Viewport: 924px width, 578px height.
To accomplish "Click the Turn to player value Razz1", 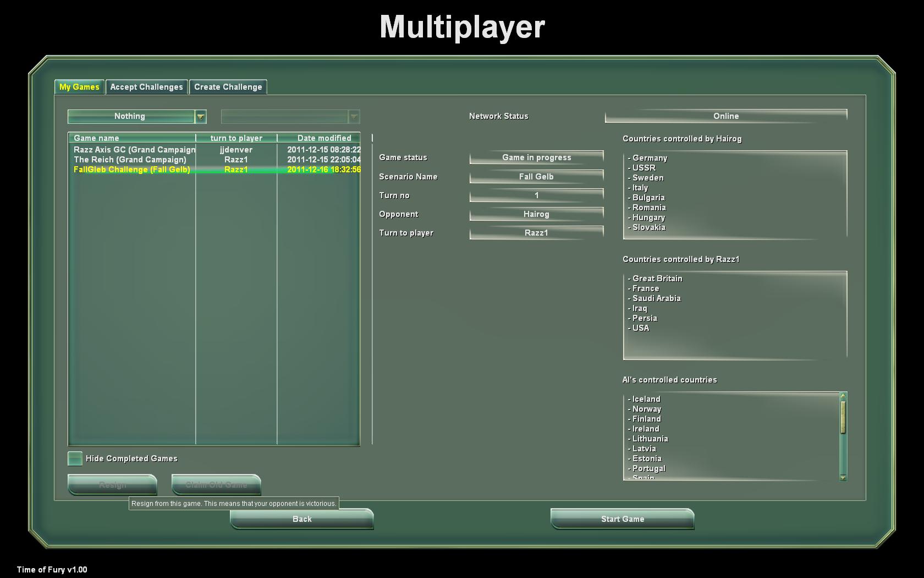I will (536, 233).
